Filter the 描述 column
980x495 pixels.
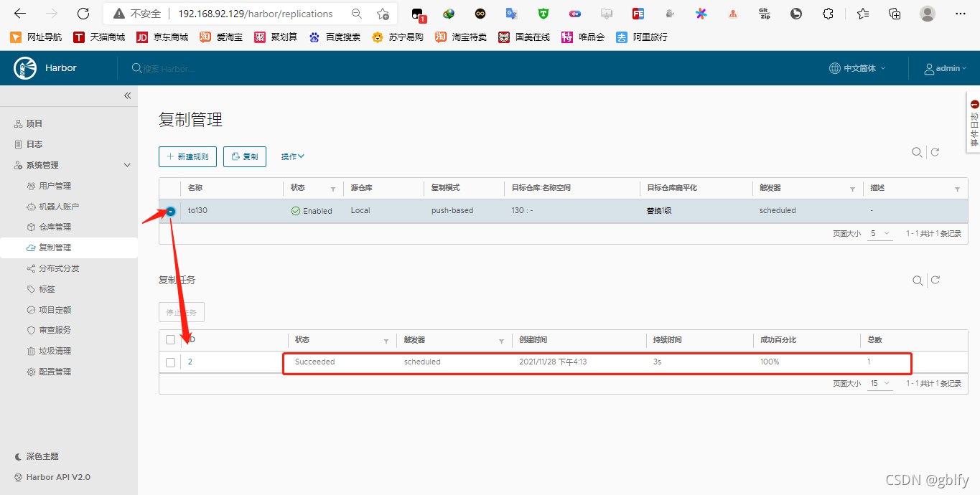point(957,189)
